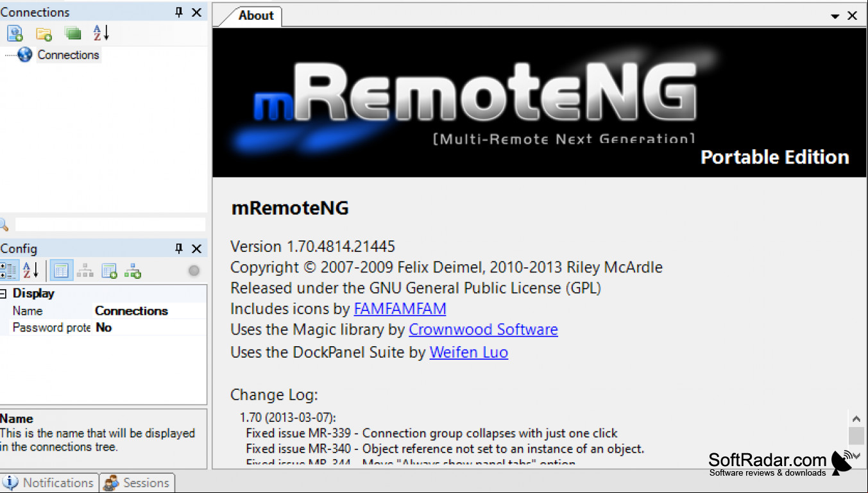This screenshot has width=868, height=493.
Task: Click the connections search field
Action: (x=110, y=224)
